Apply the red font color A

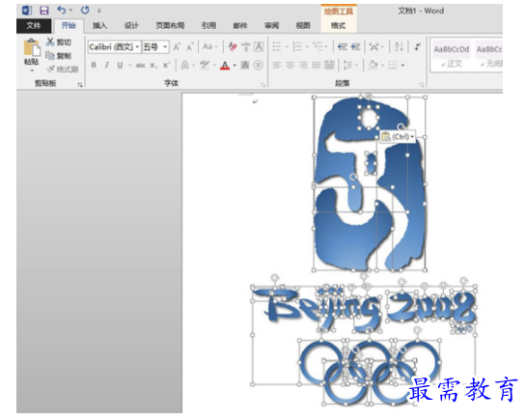(225, 65)
